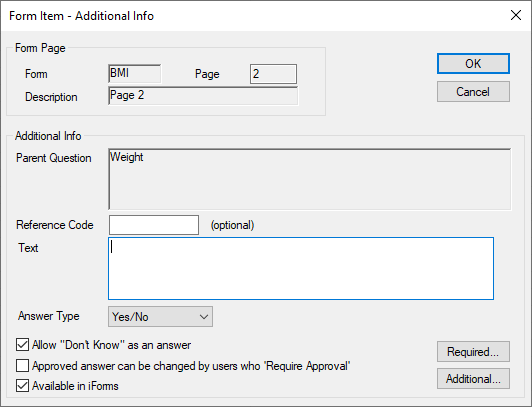Image resolution: width=532 pixels, height=407 pixels.
Task: Click the Additional Info group label
Action: tap(48, 136)
